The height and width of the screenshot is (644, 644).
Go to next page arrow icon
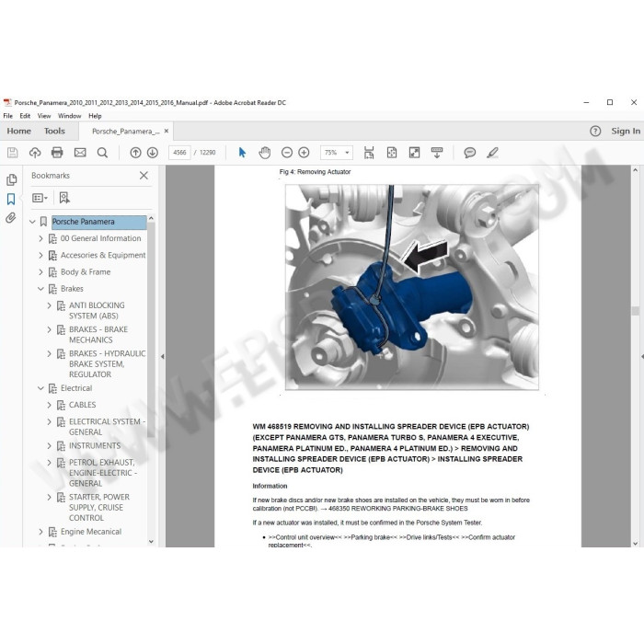[153, 153]
